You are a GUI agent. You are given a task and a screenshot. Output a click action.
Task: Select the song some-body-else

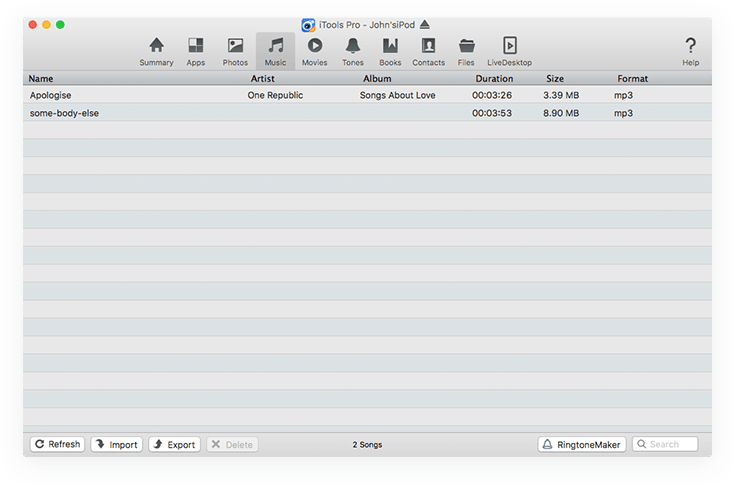[x=64, y=113]
